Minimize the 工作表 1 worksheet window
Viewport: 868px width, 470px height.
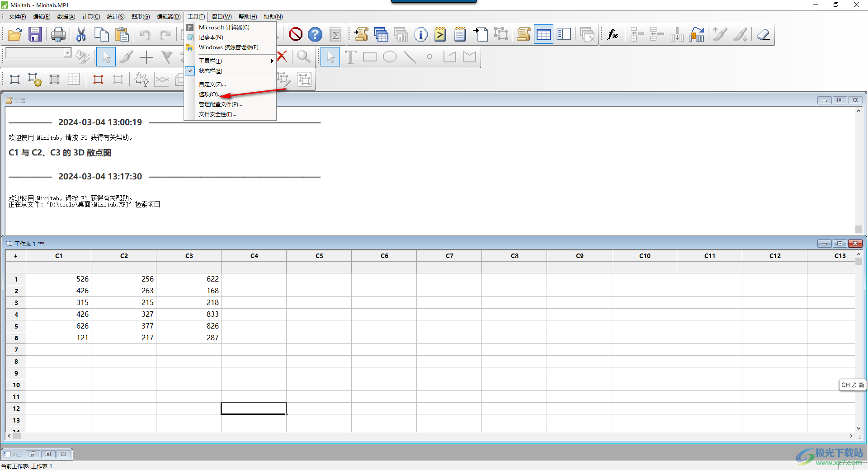(824, 244)
